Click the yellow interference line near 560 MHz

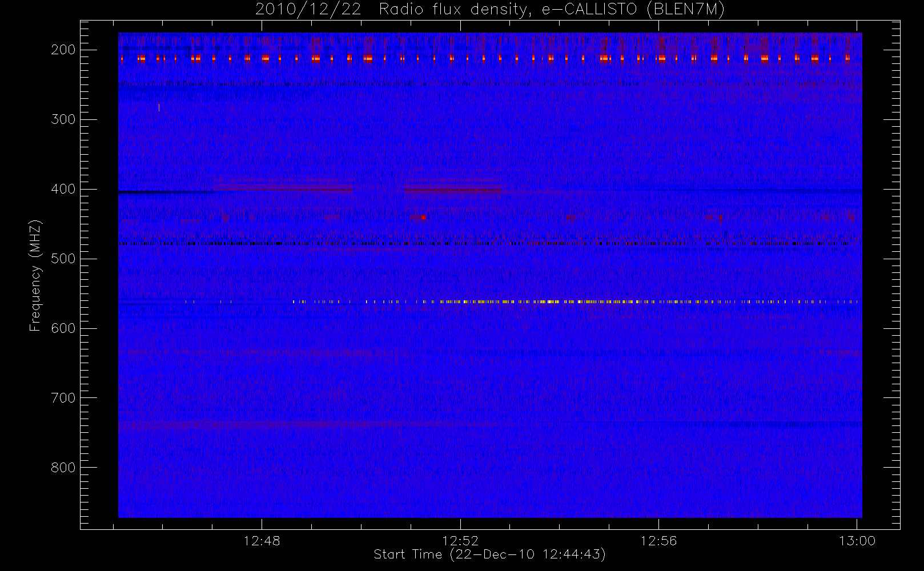tap(574, 301)
